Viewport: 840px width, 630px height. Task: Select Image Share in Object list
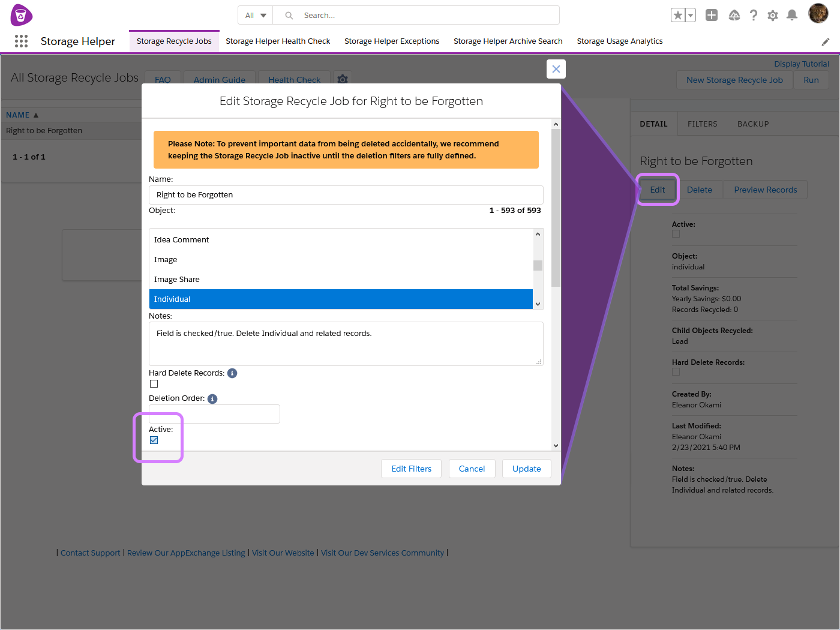[x=341, y=280]
